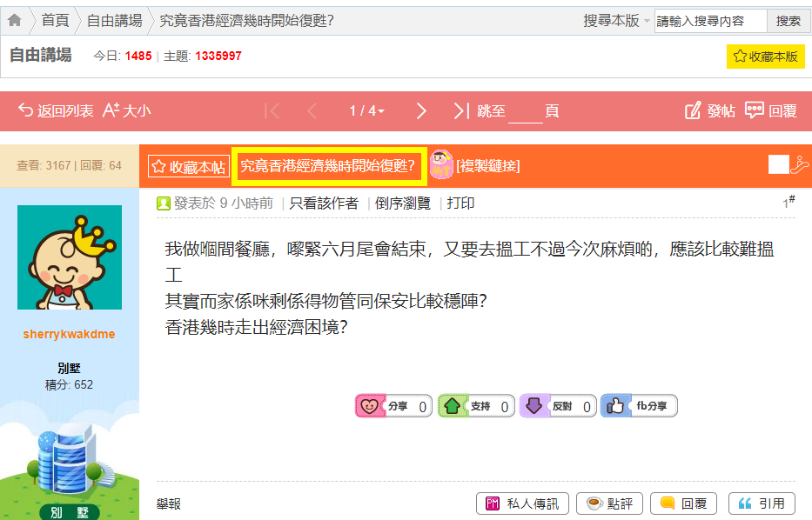
Task: Open 自由講場 breadcrumb item
Action: coord(115,21)
